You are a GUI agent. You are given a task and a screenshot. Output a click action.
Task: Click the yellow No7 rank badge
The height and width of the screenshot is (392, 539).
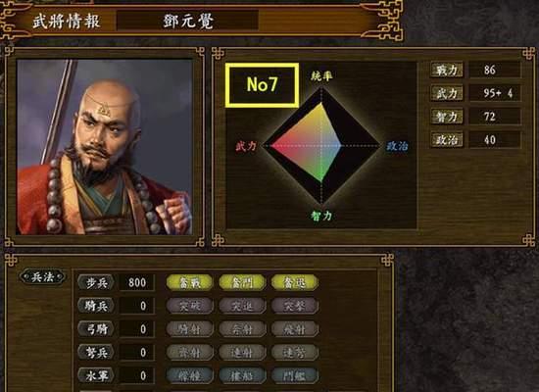pyautogui.click(x=262, y=85)
